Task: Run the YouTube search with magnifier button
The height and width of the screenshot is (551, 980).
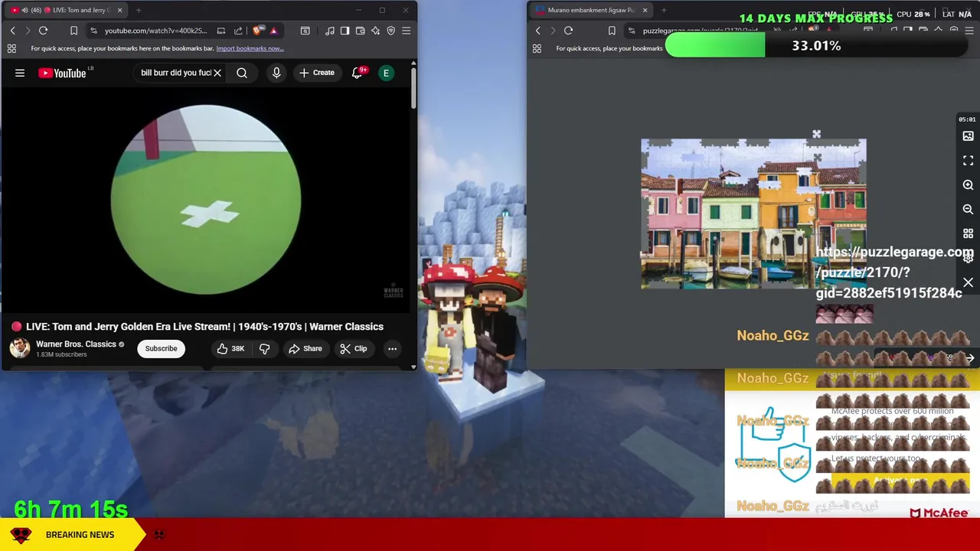Action: [x=242, y=73]
